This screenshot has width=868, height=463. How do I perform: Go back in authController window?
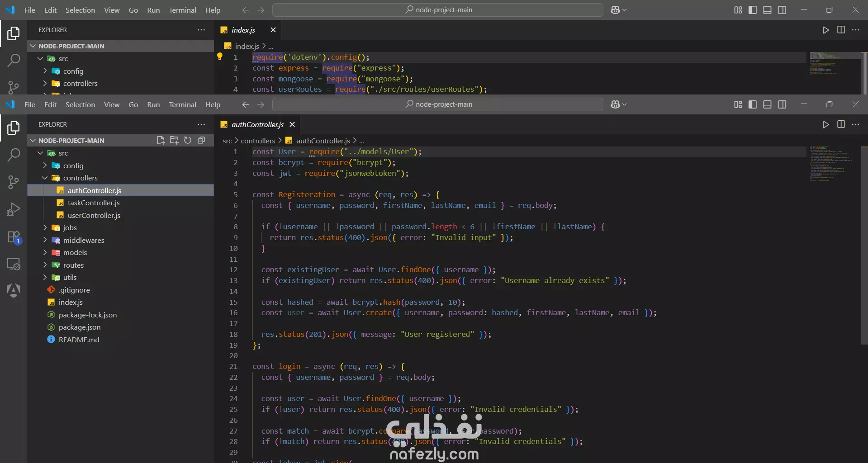(x=246, y=104)
